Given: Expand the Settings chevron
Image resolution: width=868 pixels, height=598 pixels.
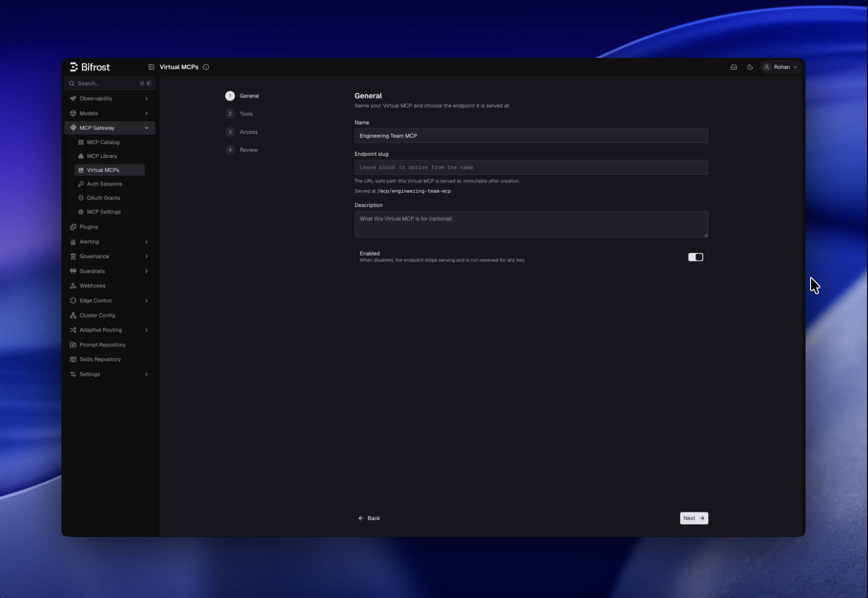Looking at the screenshot, I should (146, 374).
